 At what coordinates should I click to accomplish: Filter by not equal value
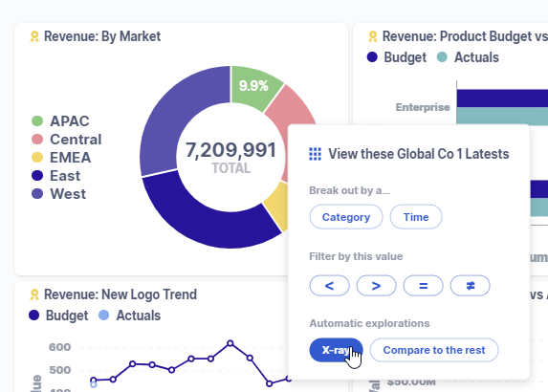click(471, 286)
